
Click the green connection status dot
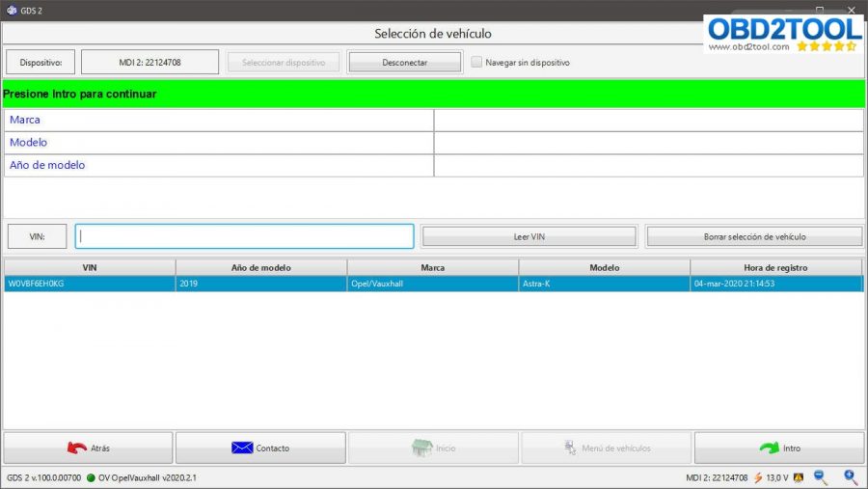91,477
